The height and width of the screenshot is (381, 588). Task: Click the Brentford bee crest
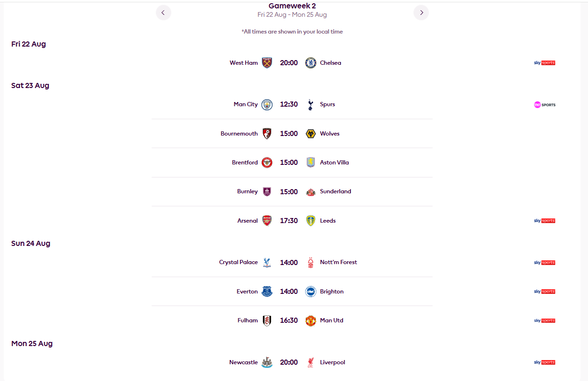267,163
